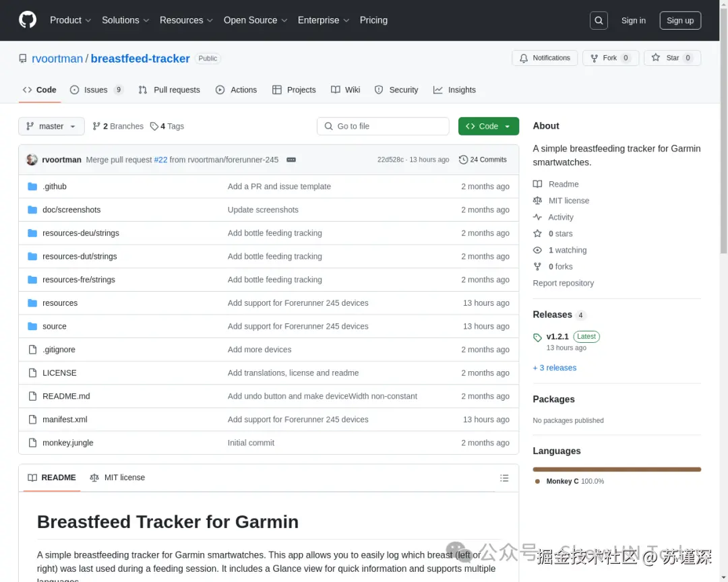Click the Notifications bell button

[x=545, y=58]
